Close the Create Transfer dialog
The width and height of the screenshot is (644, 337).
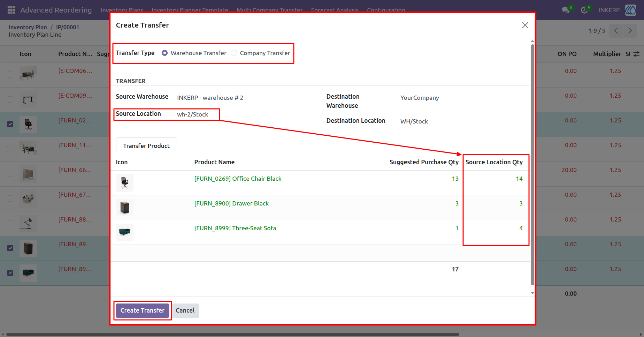[525, 25]
